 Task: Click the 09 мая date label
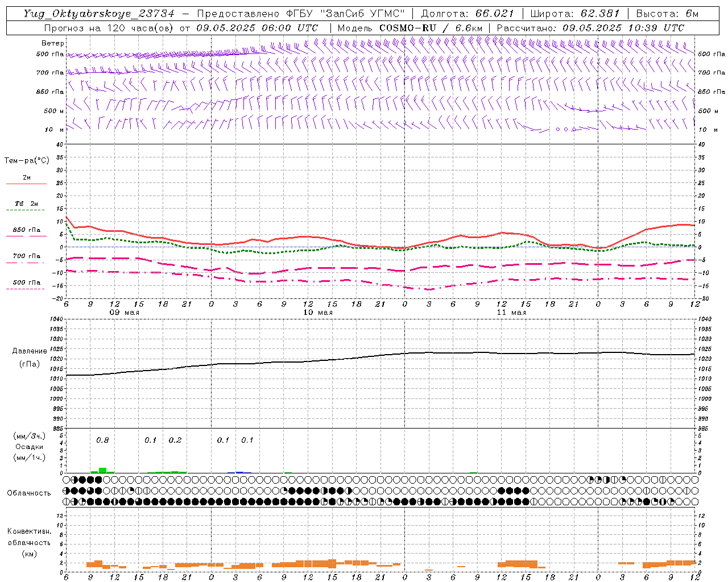tap(125, 313)
